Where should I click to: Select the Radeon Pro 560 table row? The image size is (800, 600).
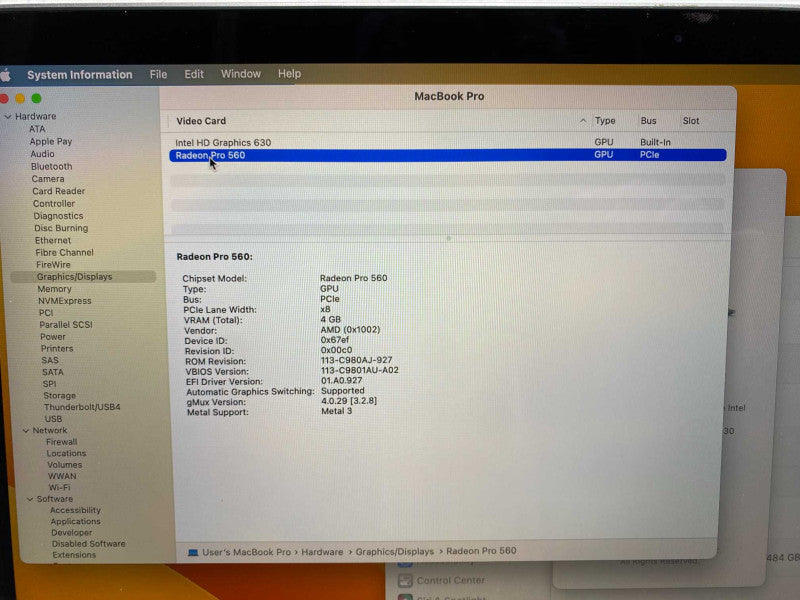447,155
